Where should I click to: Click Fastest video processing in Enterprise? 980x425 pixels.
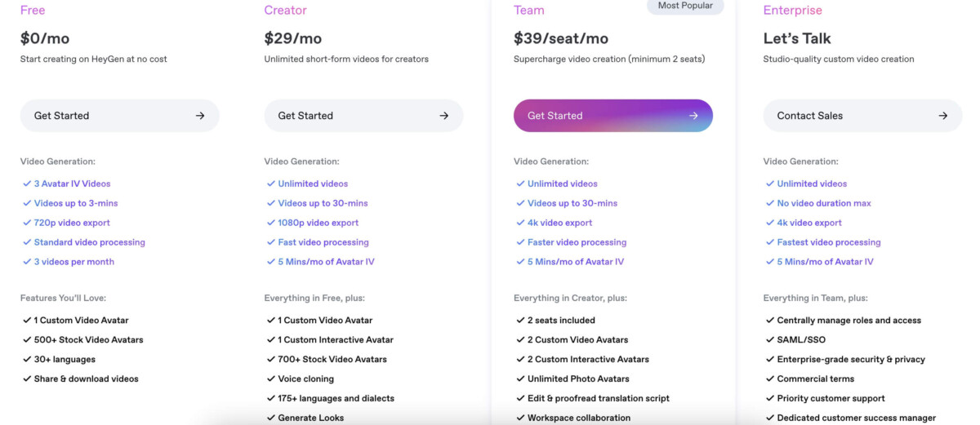[829, 242]
